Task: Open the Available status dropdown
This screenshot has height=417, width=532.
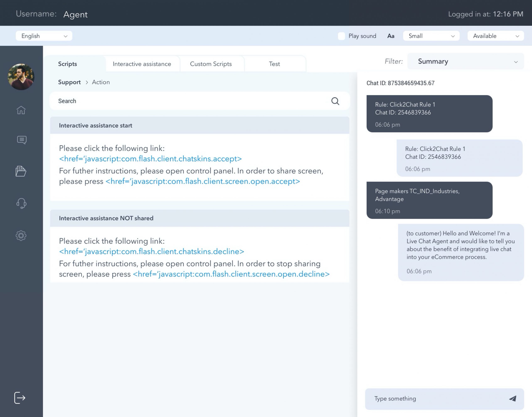Action: (496, 36)
